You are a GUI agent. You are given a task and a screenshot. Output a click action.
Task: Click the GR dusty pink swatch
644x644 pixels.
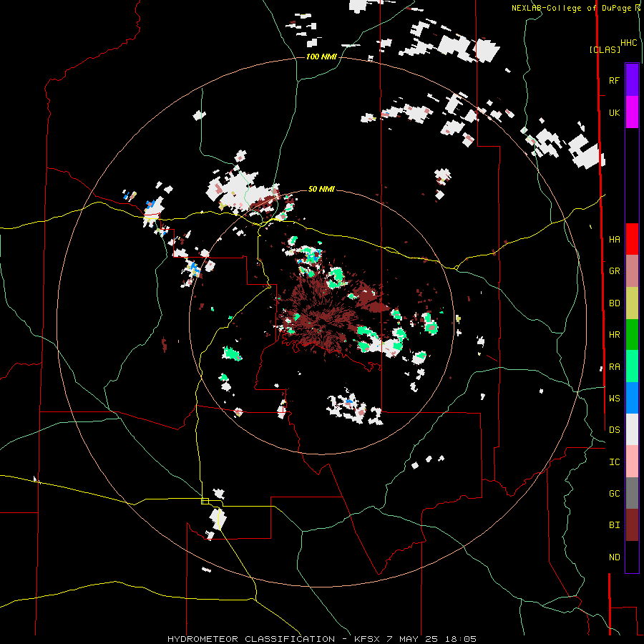(632, 271)
